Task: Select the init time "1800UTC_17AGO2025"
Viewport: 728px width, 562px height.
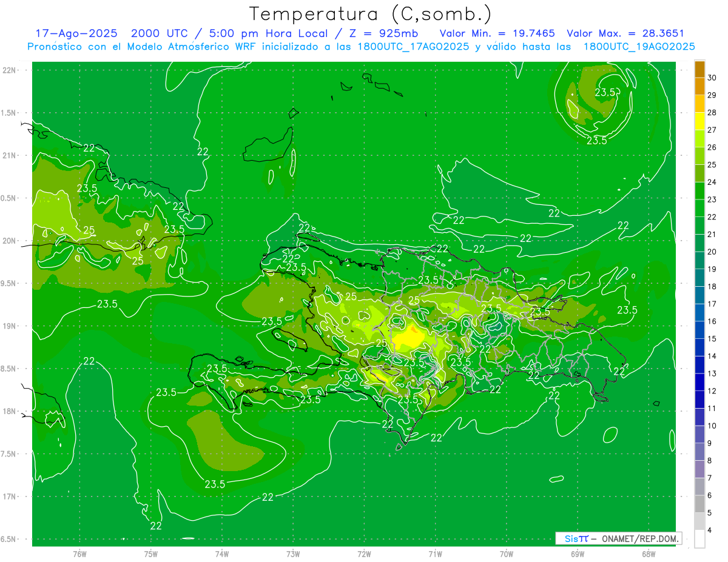Action: (x=414, y=46)
